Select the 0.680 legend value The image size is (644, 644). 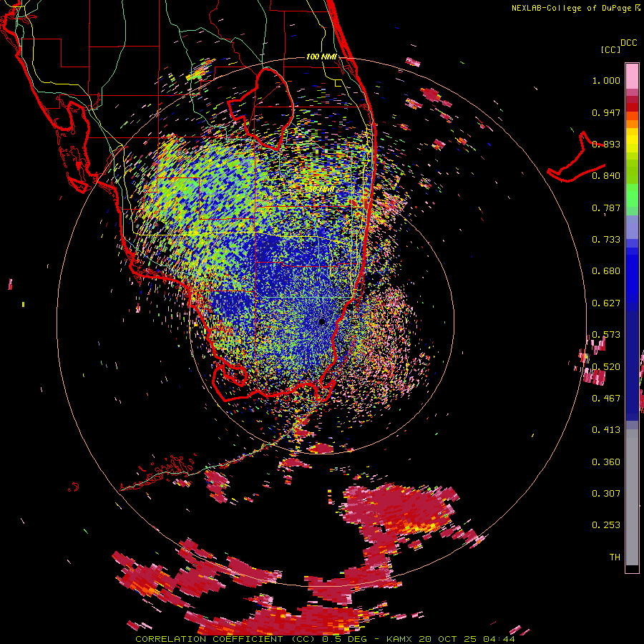606,271
